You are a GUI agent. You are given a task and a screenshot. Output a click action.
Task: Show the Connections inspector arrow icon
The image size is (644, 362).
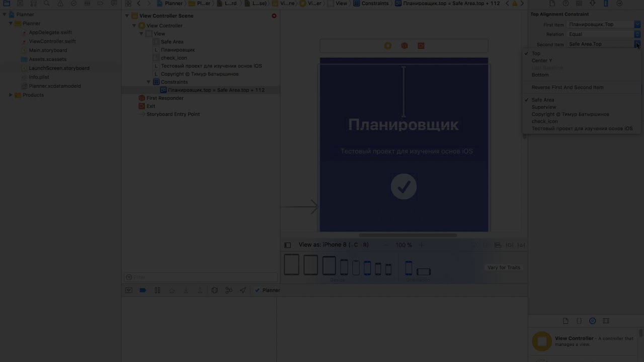coord(619,4)
